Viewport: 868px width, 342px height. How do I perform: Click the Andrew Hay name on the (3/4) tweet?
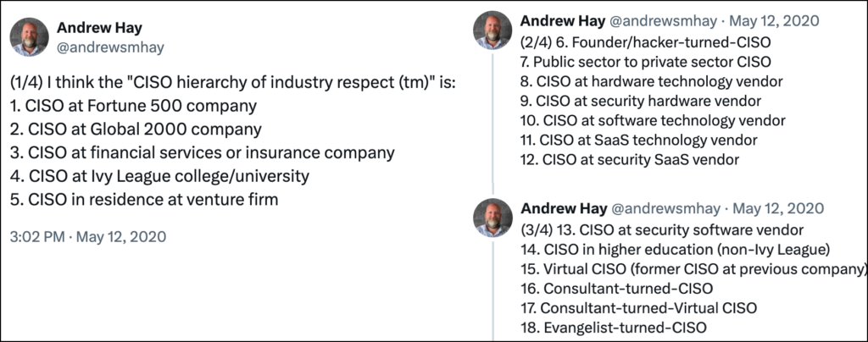pos(563,208)
